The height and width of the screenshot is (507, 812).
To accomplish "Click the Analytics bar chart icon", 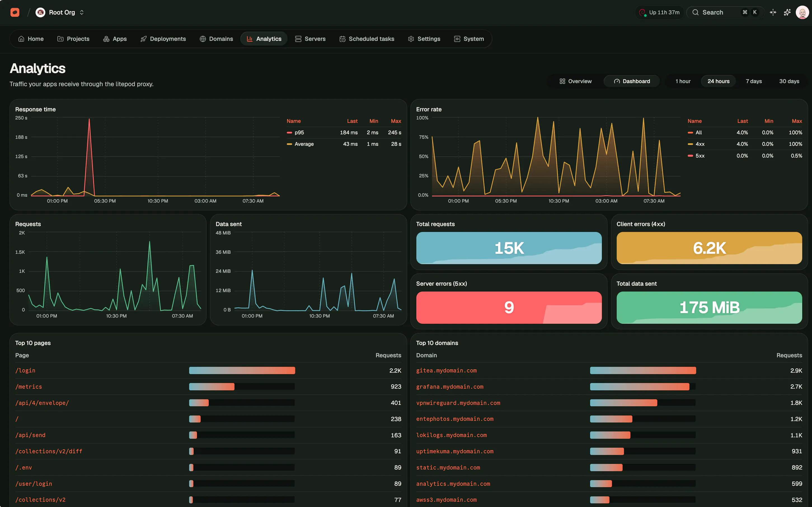I will pyautogui.click(x=250, y=39).
